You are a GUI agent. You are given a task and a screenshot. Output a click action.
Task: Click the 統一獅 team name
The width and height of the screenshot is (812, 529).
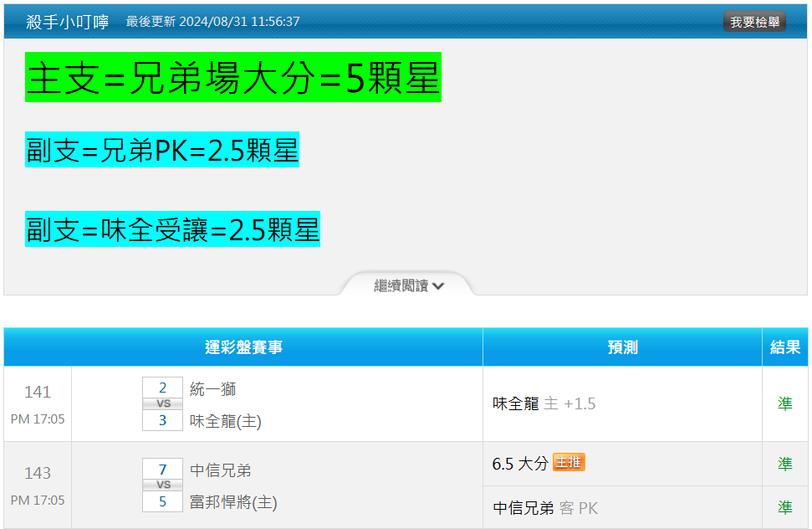pyautogui.click(x=213, y=388)
